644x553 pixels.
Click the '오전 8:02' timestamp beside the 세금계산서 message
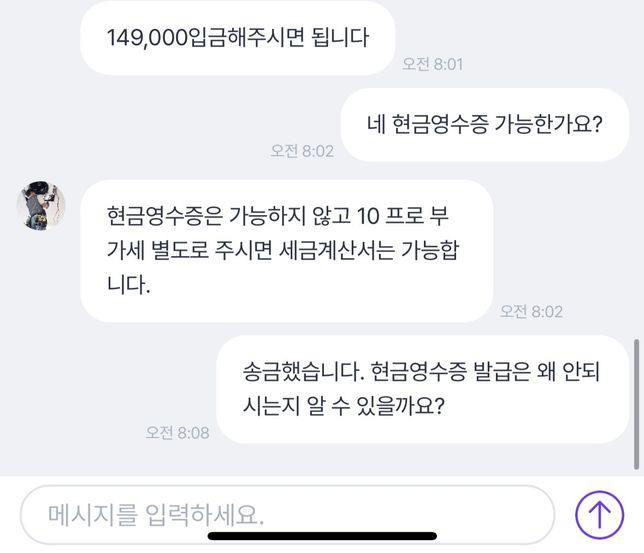click(531, 312)
